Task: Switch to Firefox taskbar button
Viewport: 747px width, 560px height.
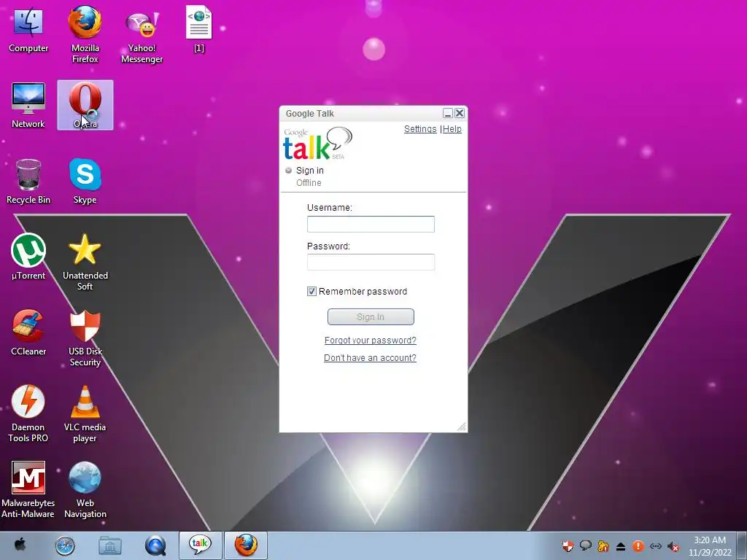Action: point(246,545)
